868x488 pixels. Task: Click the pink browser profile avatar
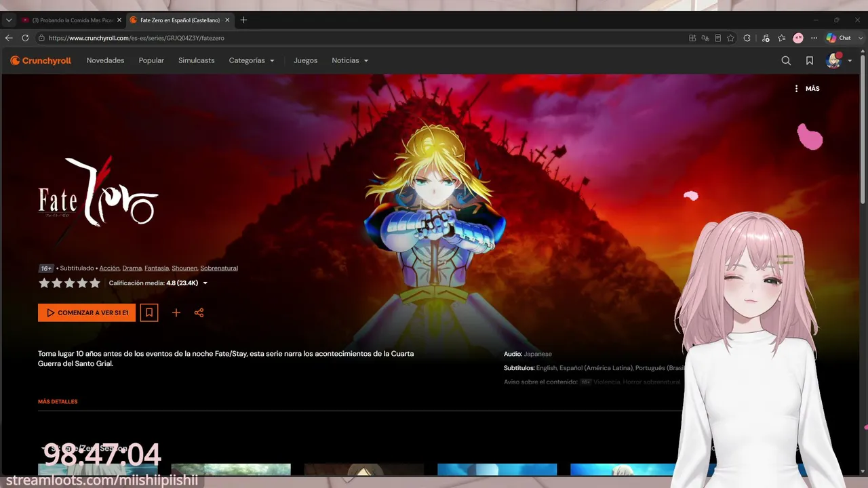pos(798,38)
